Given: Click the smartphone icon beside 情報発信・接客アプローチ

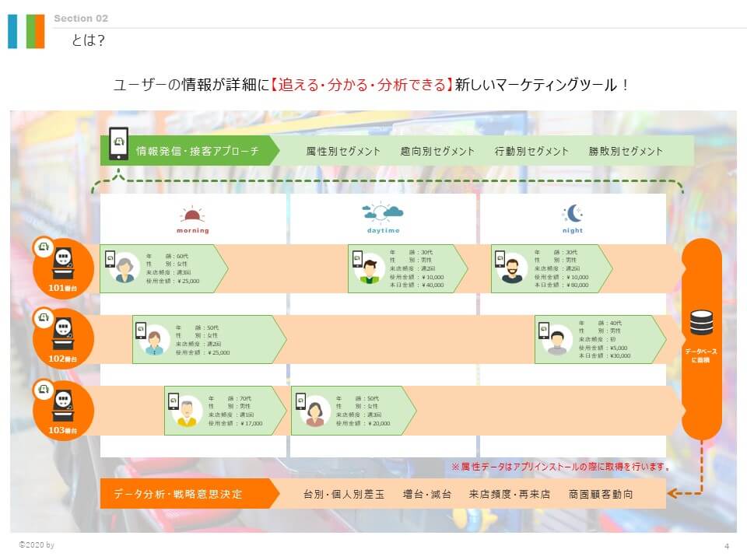Looking at the screenshot, I should tap(118, 143).
